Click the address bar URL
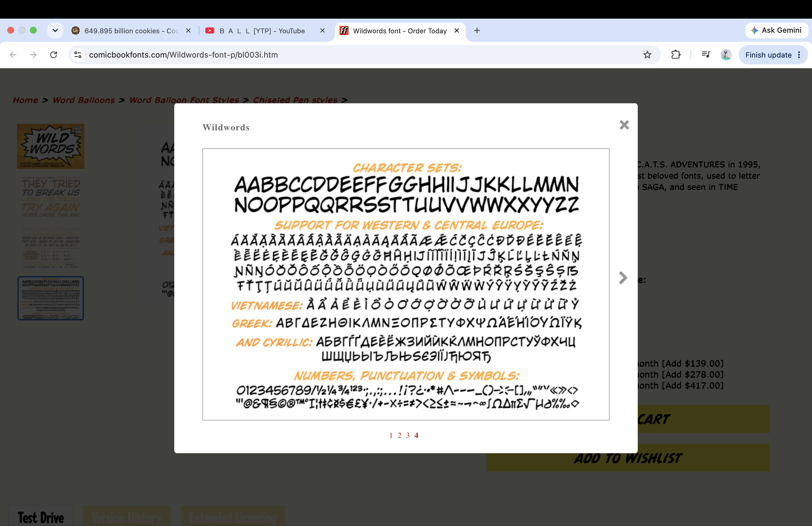 tap(183, 55)
